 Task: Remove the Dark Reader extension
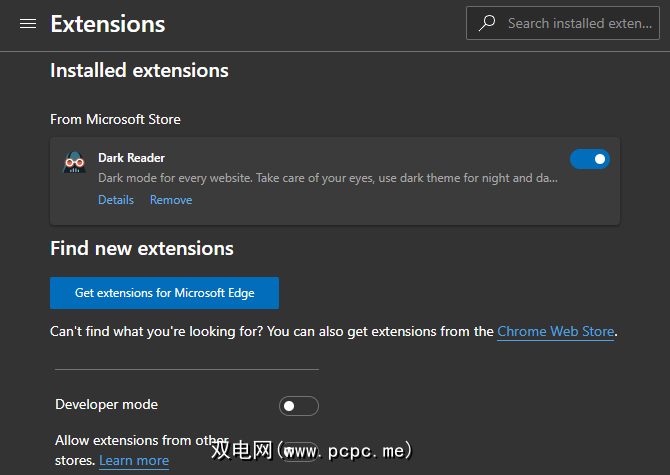pos(171,200)
